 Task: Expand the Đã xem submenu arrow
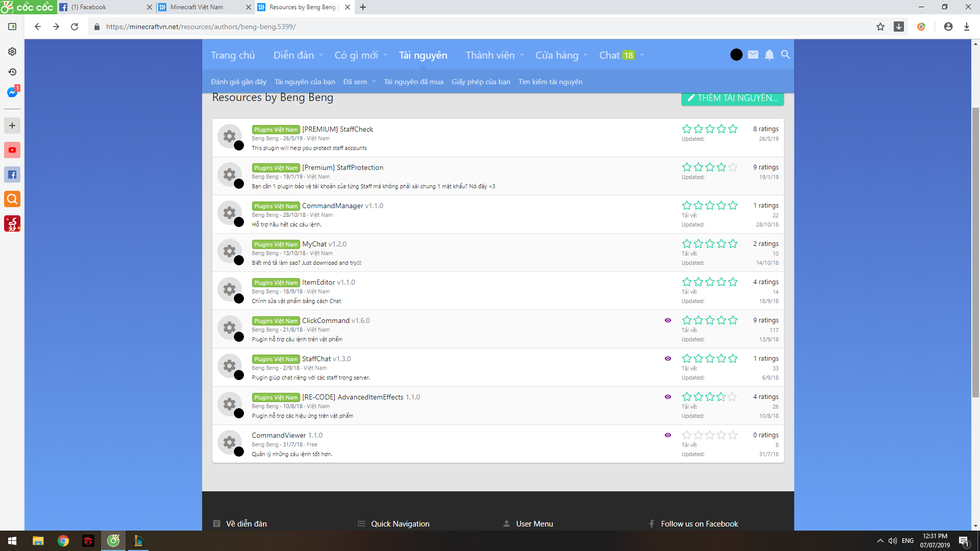[374, 82]
